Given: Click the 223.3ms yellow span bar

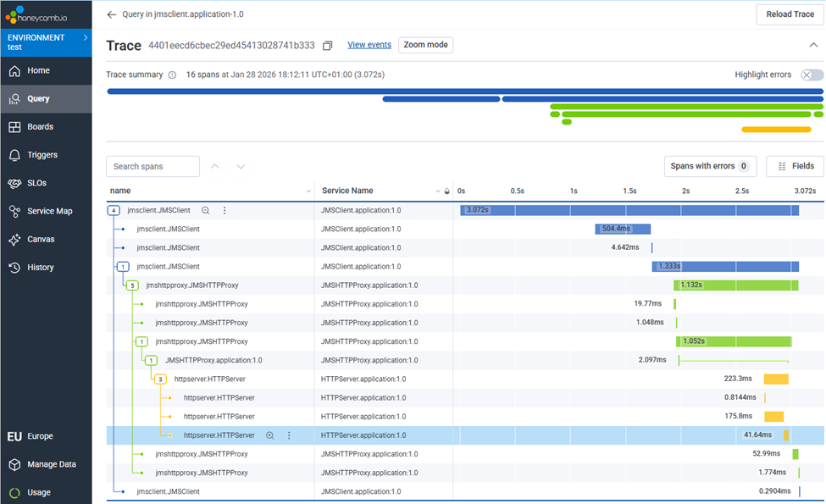Looking at the screenshot, I should point(776,379).
